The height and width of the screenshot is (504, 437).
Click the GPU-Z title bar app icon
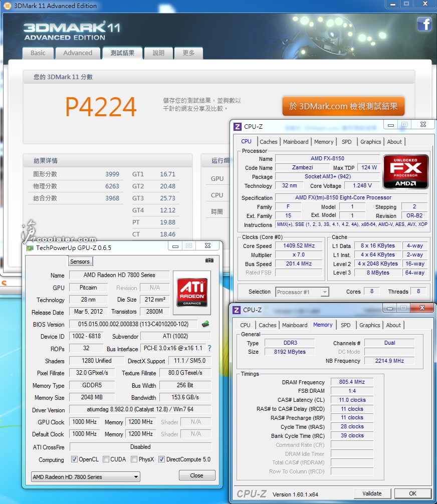(x=30, y=248)
